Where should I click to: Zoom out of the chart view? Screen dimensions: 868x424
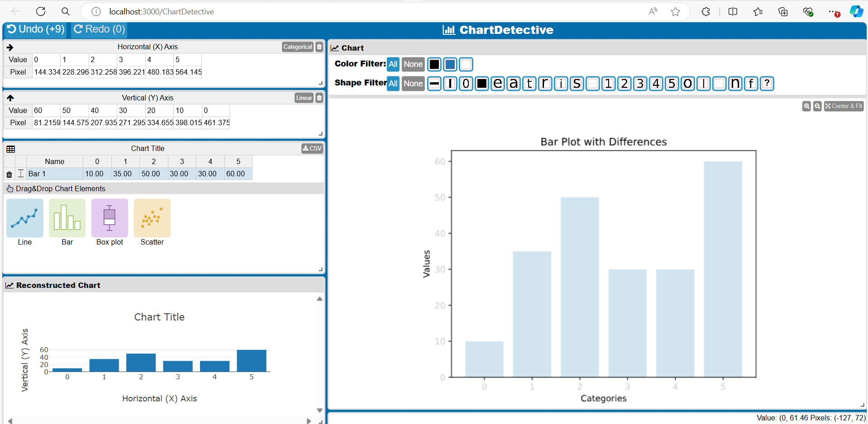point(817,106)
